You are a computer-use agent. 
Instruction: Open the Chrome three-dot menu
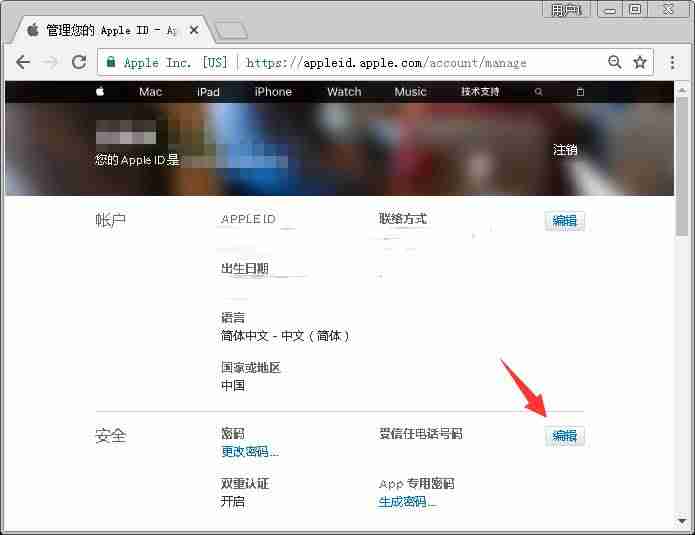[x=672, y=62]
